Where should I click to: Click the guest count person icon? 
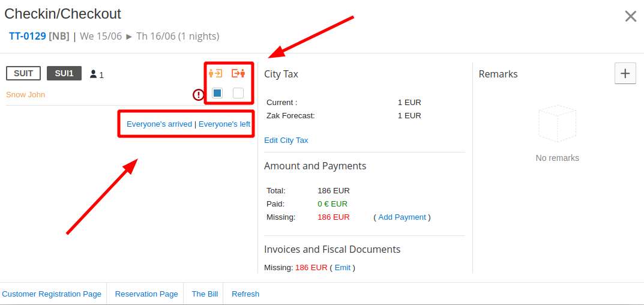[x=94, y=74]
